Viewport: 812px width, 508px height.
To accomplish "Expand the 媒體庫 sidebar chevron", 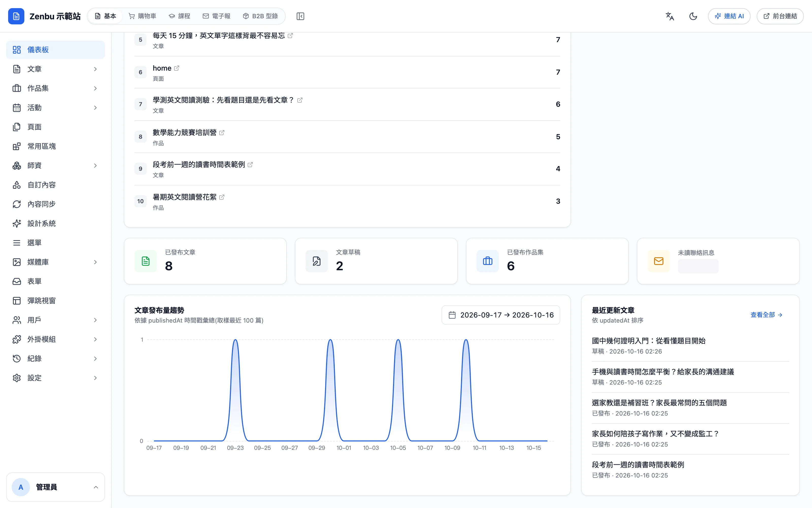I will [95, 262].
